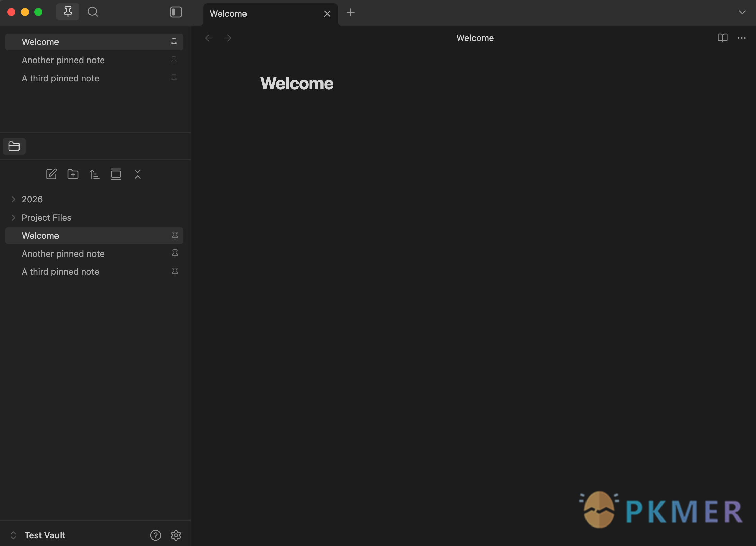Open the tab list dropdown chevron
756x546 pixels.
[742, 12]
